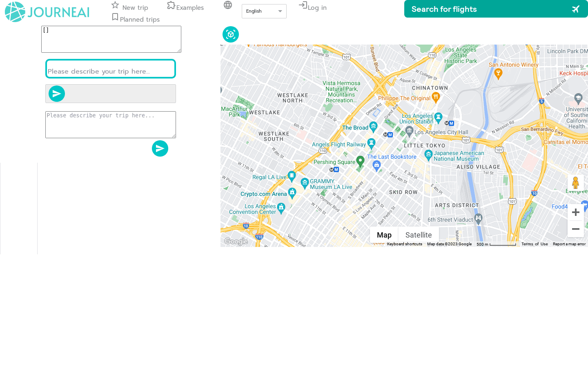Open the English language dropdown
This screenshot has width=588, height=368.
point(264,11)
